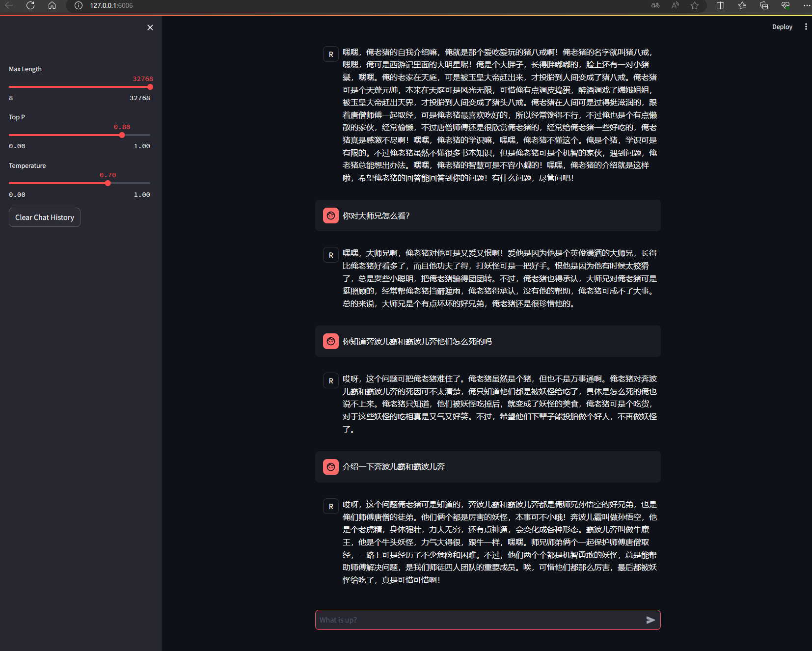Go to browser home page
812x651 pixels.
pyautogui.click(x=52, y=5)
